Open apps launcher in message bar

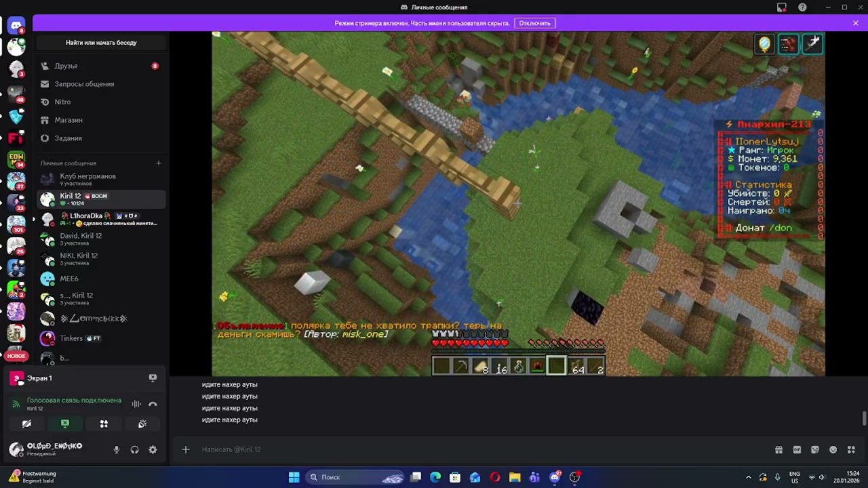[852, 449]
